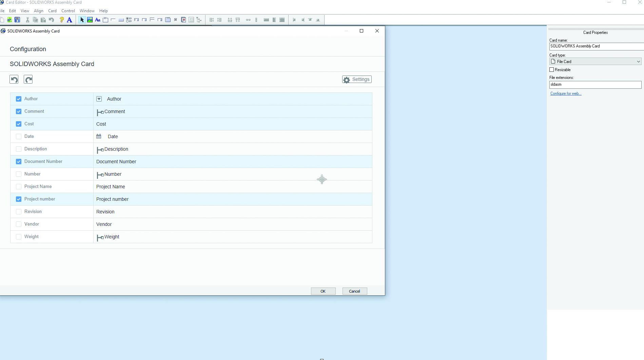Click the yellow question mark Help icon
Viewport: 644px width, 360px height.
click(x=61, y=20)
